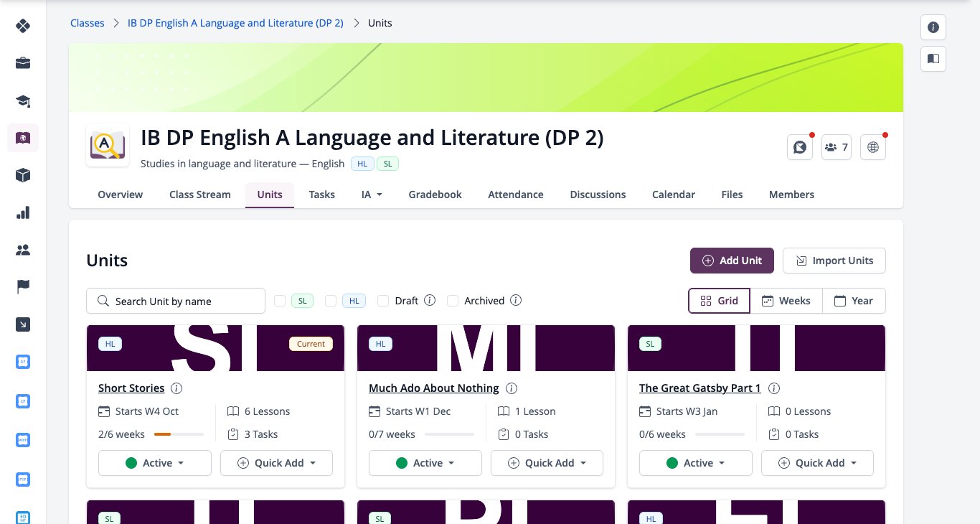Image resolution: width=980 pixels, height=524 pixels.
Task: Open the MYP programme sidebar icon
Action: coord(23,439)
